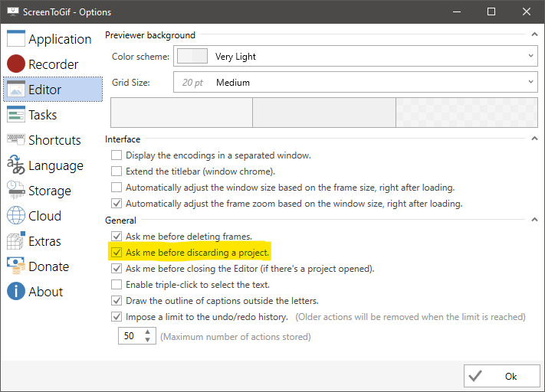Click the Shortcuts keyboard icon
The image size is (545, 392).
coord(16,140)
